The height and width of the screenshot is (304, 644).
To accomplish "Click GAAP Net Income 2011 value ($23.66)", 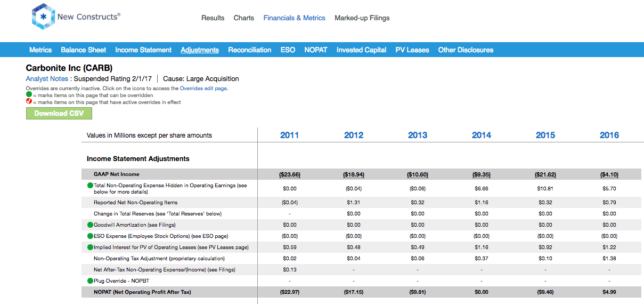I will coord(289,174).
